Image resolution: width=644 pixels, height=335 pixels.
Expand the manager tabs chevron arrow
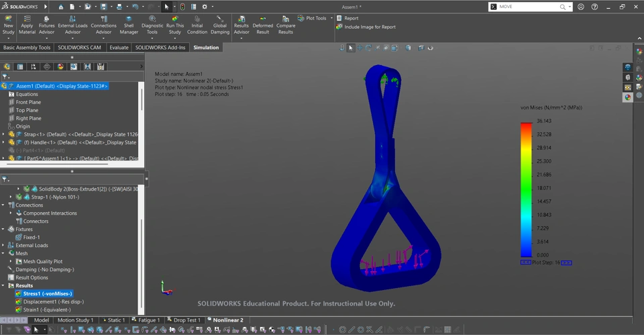[142, 66]
